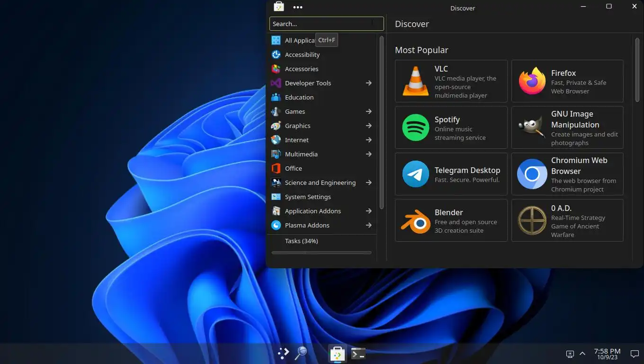Click the 'Free and open source 3D creation suite' text
The image size is (644, 364).
pyautogui.click(x=466, y=226)
